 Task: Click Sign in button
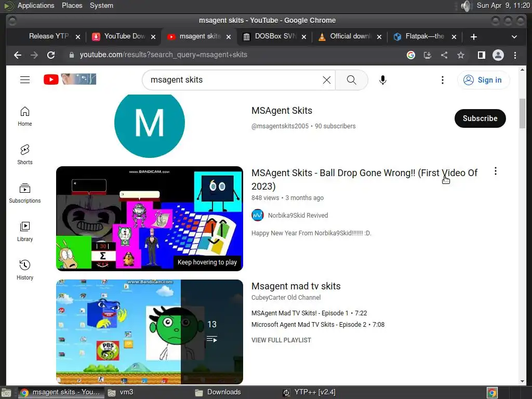[x=483, y=80]
